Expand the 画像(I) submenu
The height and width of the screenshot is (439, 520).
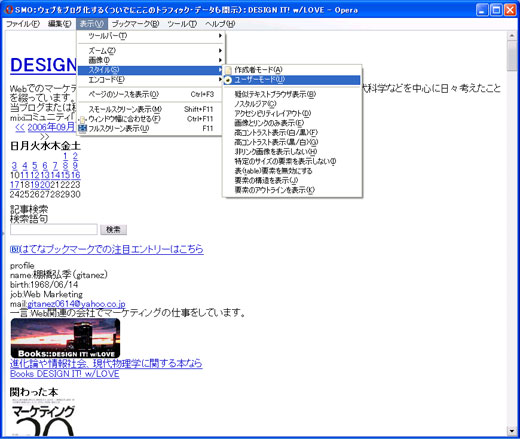[151, 60]
